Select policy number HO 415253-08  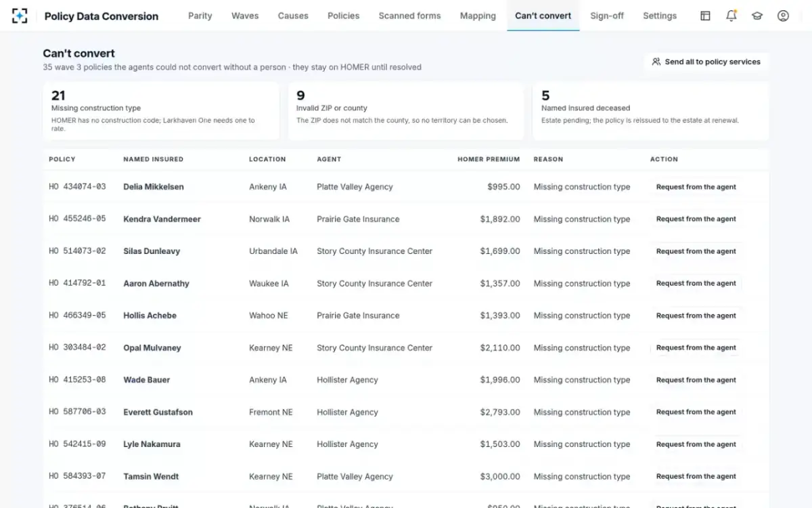77,380
